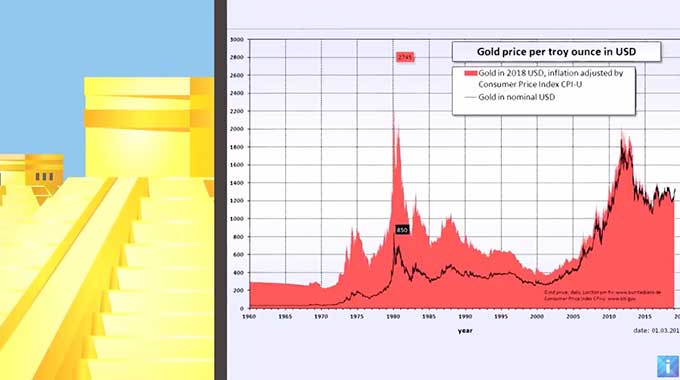Click the golden staircase image

[107, 190]
